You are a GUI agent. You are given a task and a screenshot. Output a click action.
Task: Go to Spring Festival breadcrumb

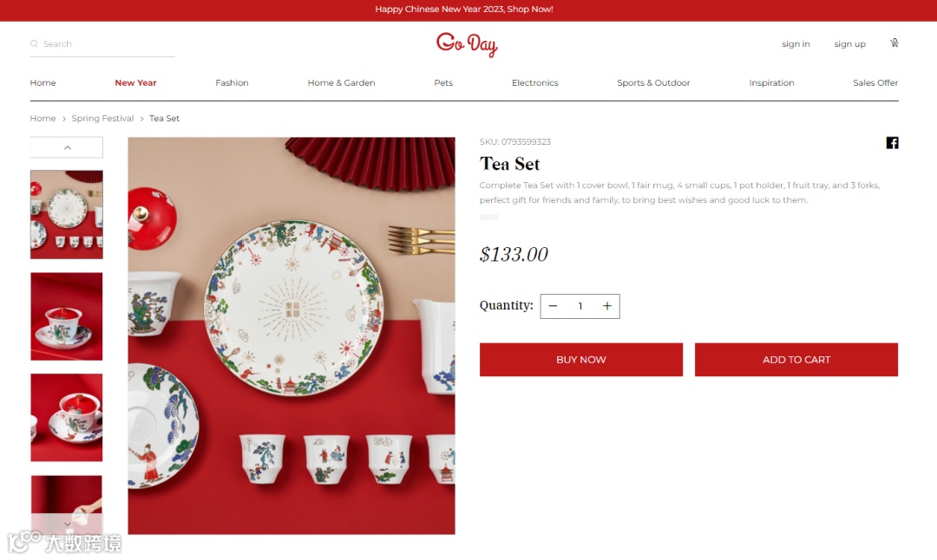[x=102, y=118]
